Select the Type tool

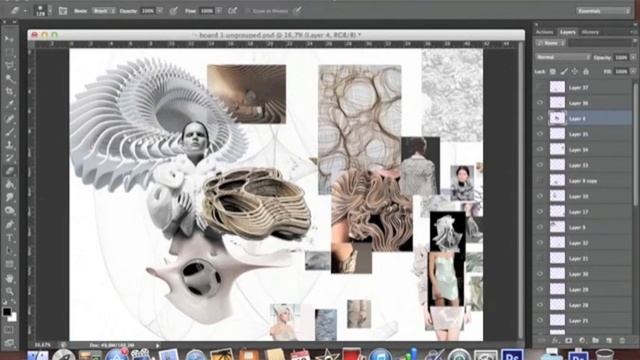pyautogui.click(x=9, y=238)
